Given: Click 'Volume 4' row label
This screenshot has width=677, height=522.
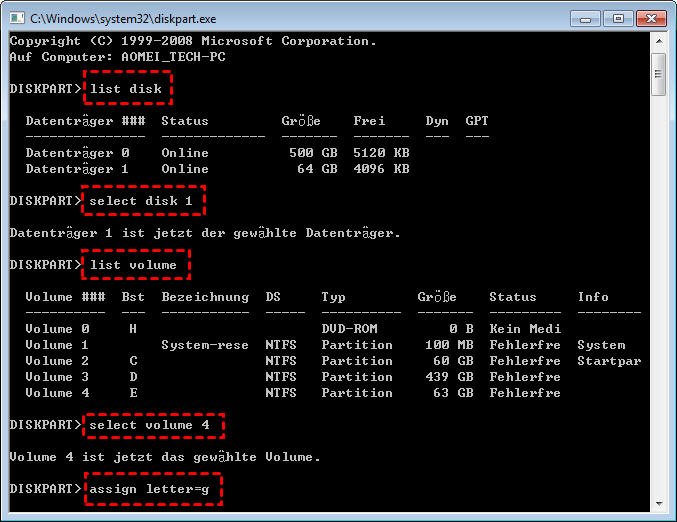Looking at the screenshot, I should click(57, 393).
